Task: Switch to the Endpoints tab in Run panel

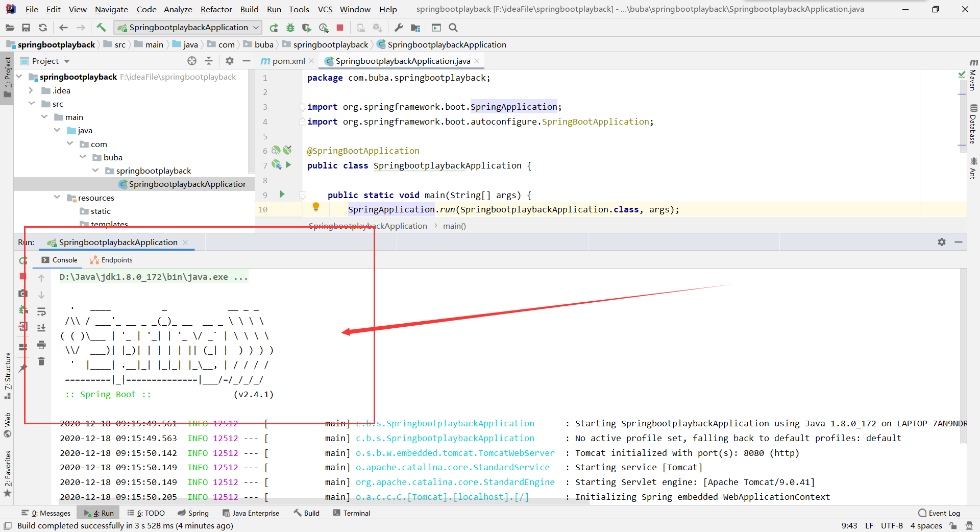Action: click(111, 260)
